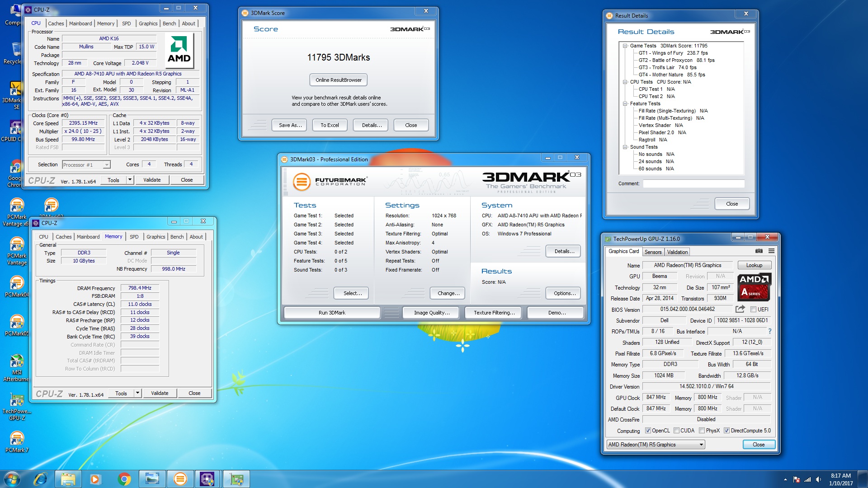Switch to GPU-Z from the taskbar
This screenshot has width=868, height=488.
point(236,479)
